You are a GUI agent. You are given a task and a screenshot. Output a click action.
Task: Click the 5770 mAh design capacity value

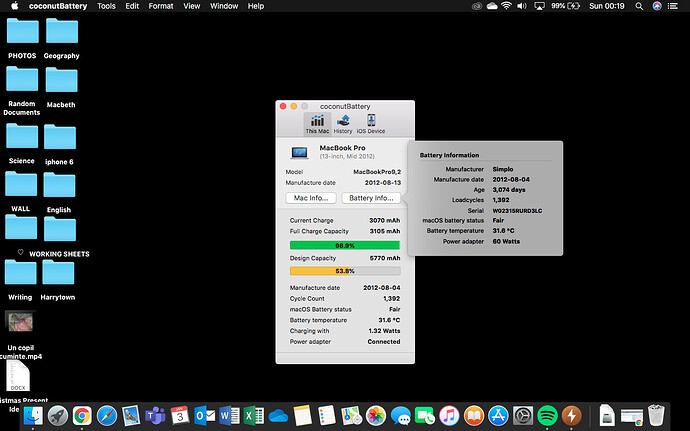[385, 258]
